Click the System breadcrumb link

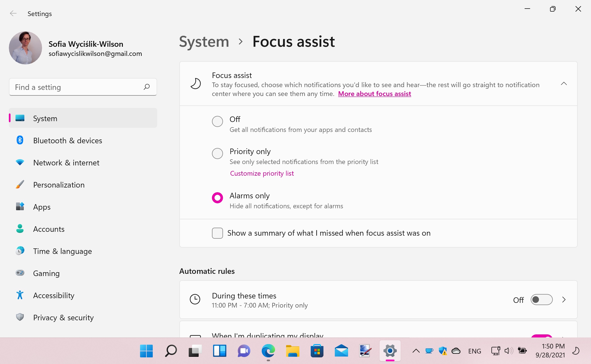204,42
